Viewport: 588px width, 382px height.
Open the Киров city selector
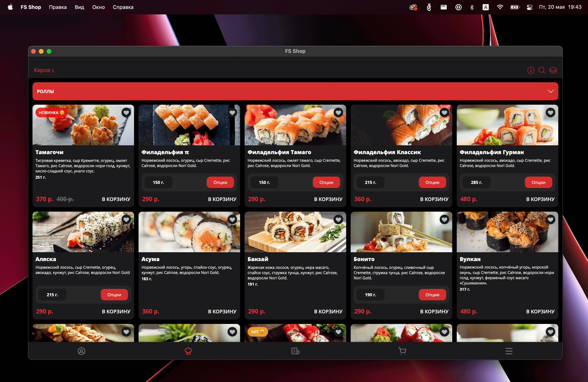click(x=44, y=70)
